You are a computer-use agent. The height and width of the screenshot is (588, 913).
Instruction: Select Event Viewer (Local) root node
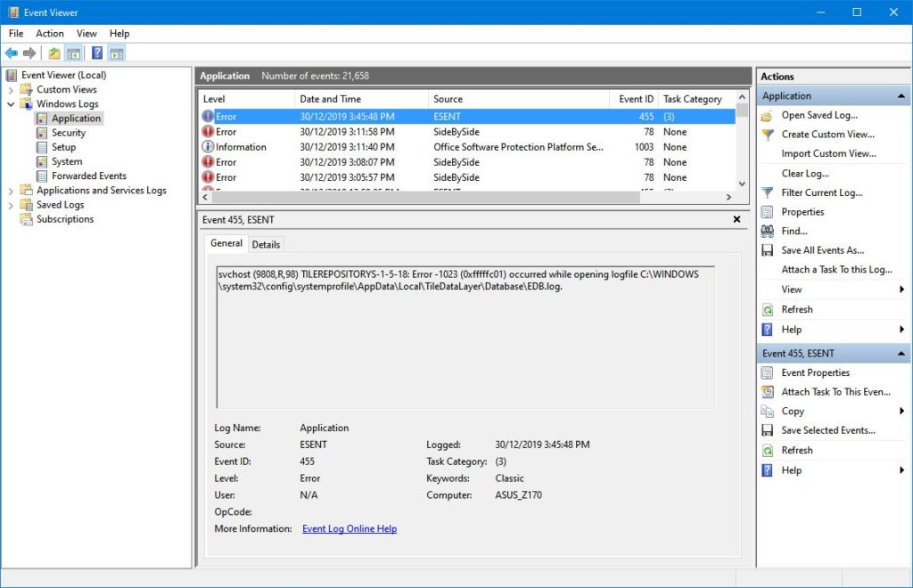pos(63,75)
